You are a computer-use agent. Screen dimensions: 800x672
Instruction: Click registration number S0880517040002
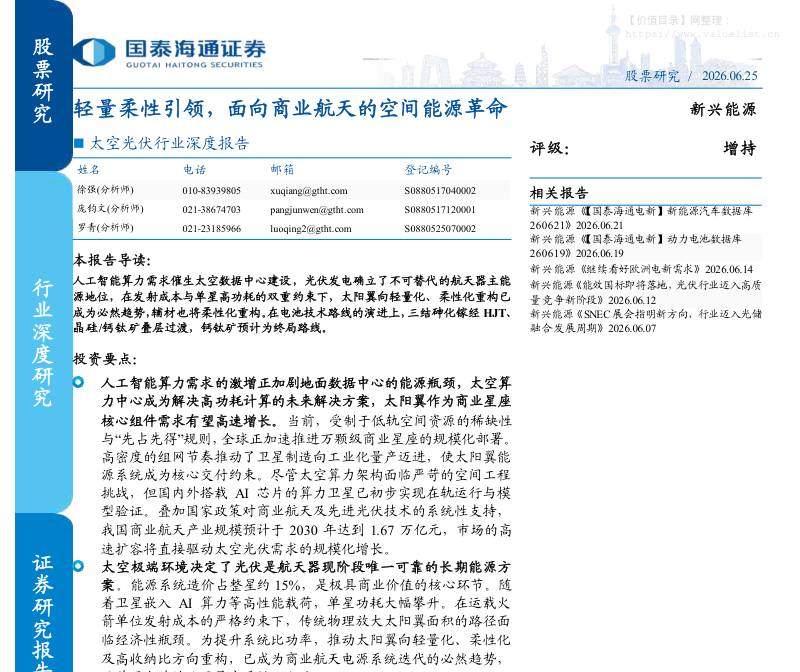pos(440,191)
